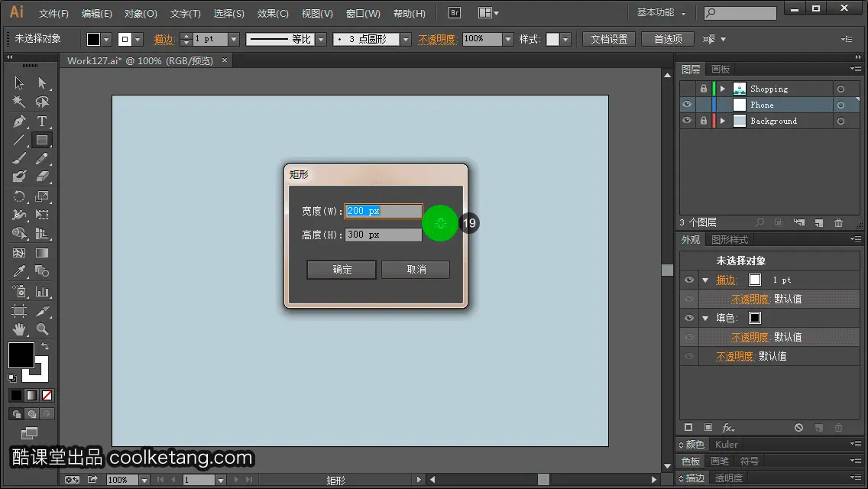Add new effect via fx button
This screenshot has height=489, width=868.
[x=728, y=428]
